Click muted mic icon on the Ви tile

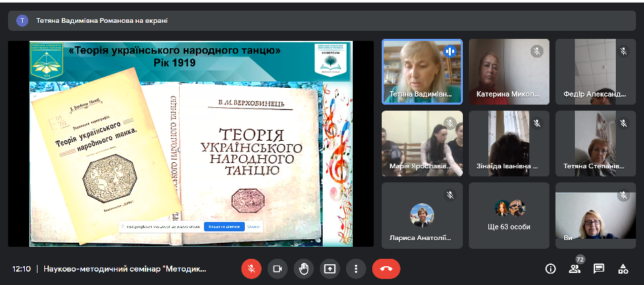point(623,195)
